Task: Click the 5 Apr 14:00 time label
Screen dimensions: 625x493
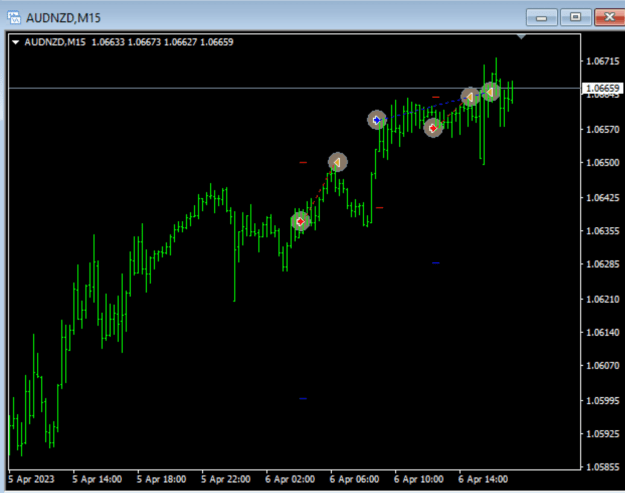Action: click(x=97, y=479)
